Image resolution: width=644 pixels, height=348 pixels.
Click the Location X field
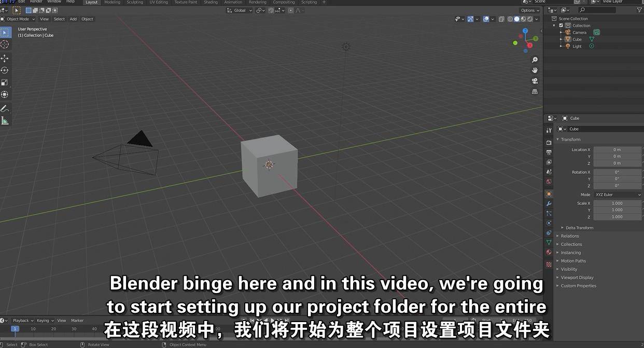tap(617, 149)
